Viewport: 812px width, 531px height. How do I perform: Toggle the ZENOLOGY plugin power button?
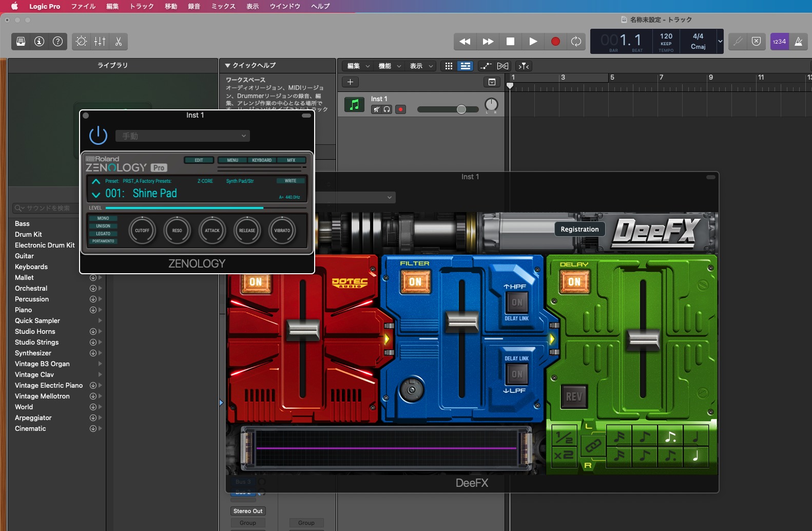[98, 136]
